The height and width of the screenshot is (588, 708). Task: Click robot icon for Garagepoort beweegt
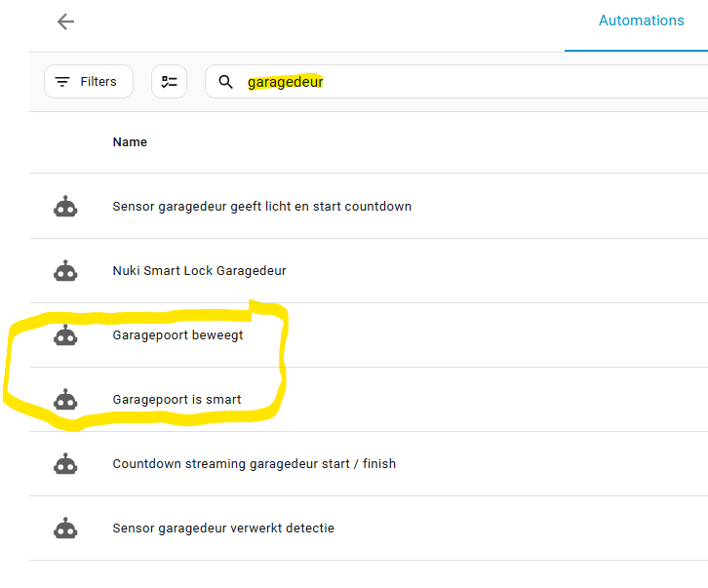click(65, 335)
